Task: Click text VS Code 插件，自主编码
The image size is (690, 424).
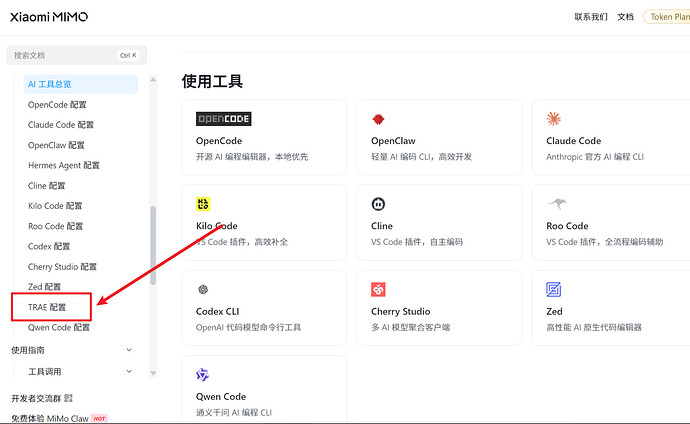Action: click(417, 242)
